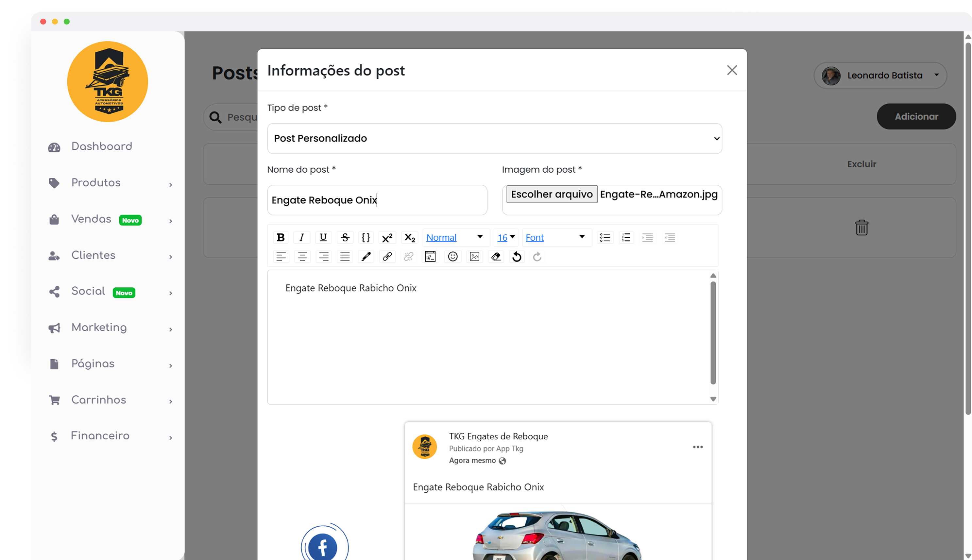Center align text

[x=302, y=257]
